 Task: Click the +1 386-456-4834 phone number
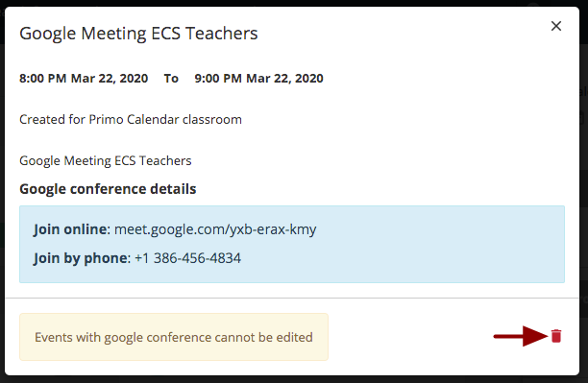188,258
